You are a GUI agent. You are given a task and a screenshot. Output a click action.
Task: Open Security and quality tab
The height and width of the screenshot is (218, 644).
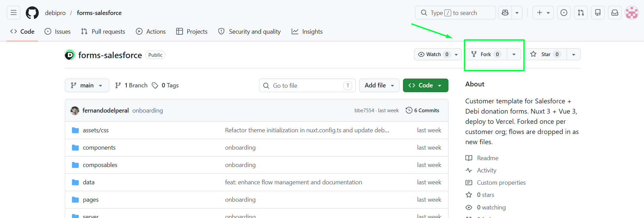click(250, 32)
